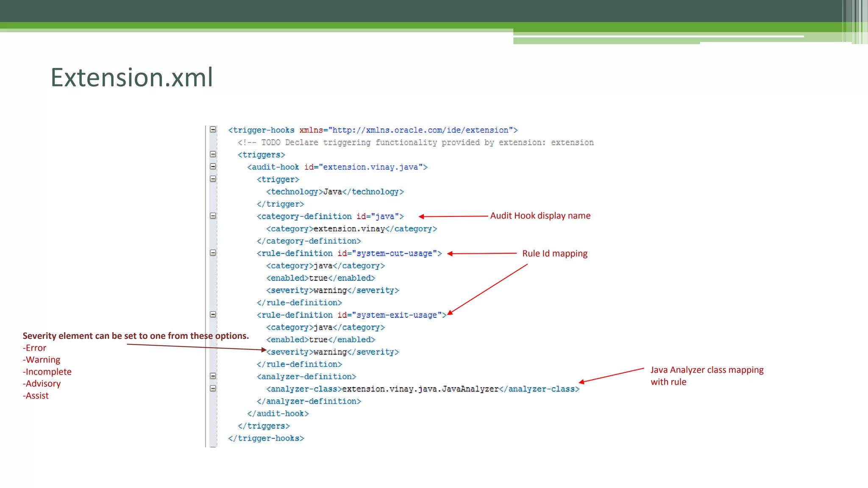The image size is (868, 488).
Task: Collapse the trigger element fold marker
Action: click(x=213, y=179)
